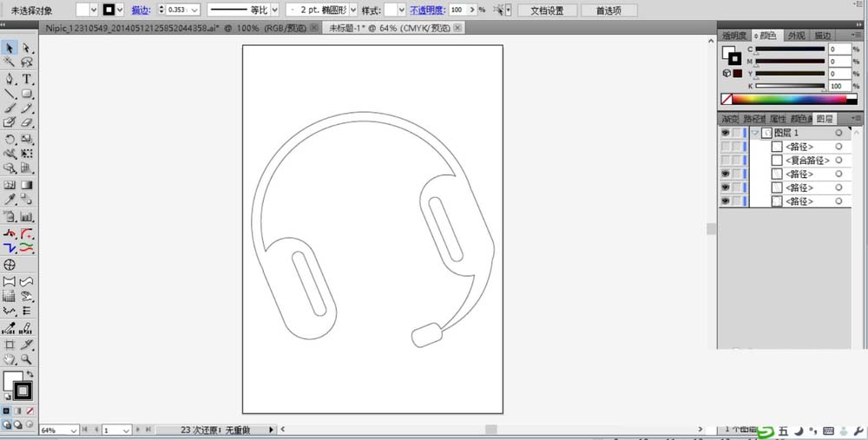
Task: Choose the Gradient tool
Action: [26, 185]
